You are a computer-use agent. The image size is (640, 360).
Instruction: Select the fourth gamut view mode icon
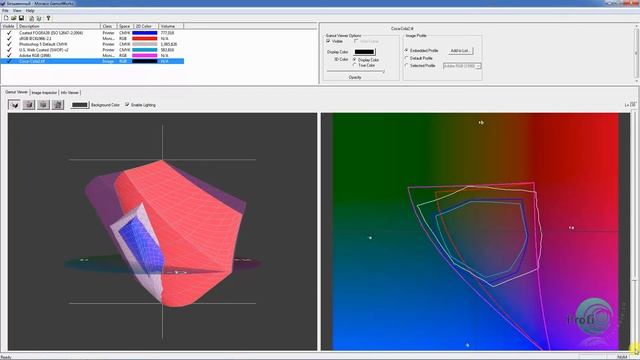coord(58,105)
